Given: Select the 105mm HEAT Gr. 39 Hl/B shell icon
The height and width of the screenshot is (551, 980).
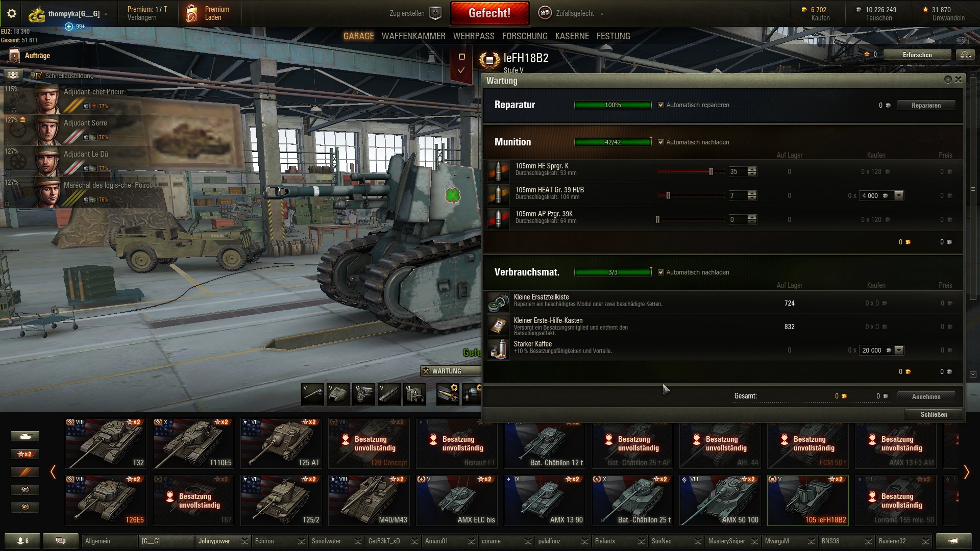Looking at the screenshot, I should [x=498, y=195].
